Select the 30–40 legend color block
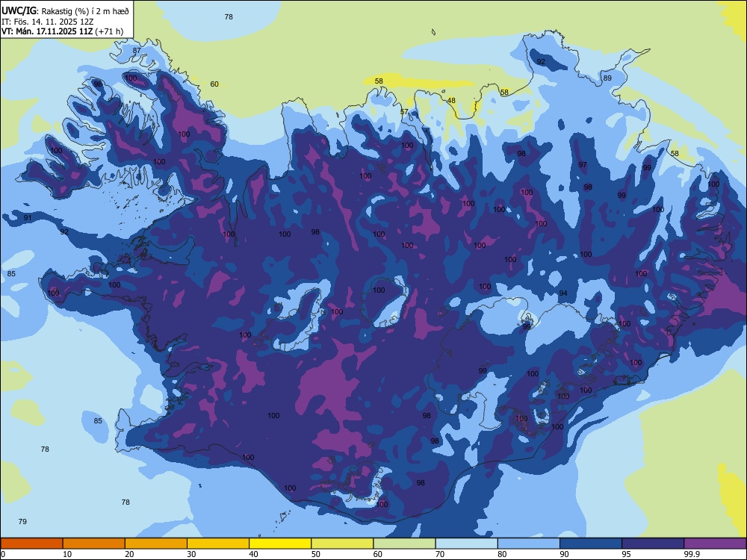Image resolution: width=747 pixels, height=560 pixels. [218, 544]
